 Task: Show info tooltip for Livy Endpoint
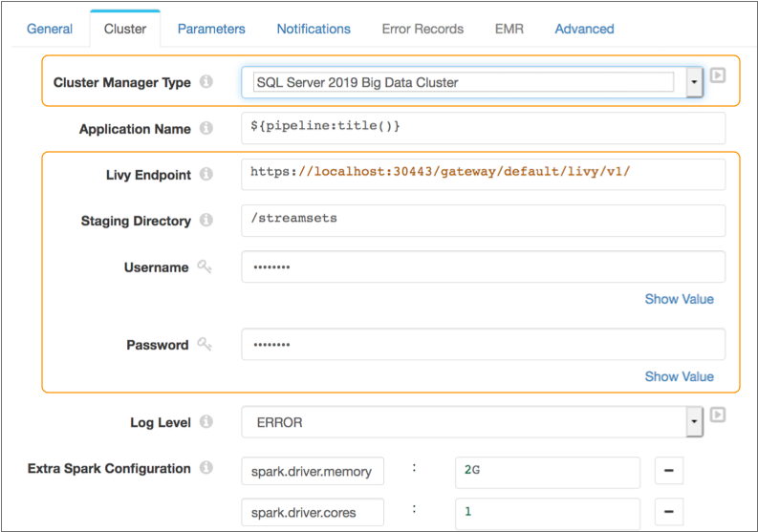coord(206,174)
